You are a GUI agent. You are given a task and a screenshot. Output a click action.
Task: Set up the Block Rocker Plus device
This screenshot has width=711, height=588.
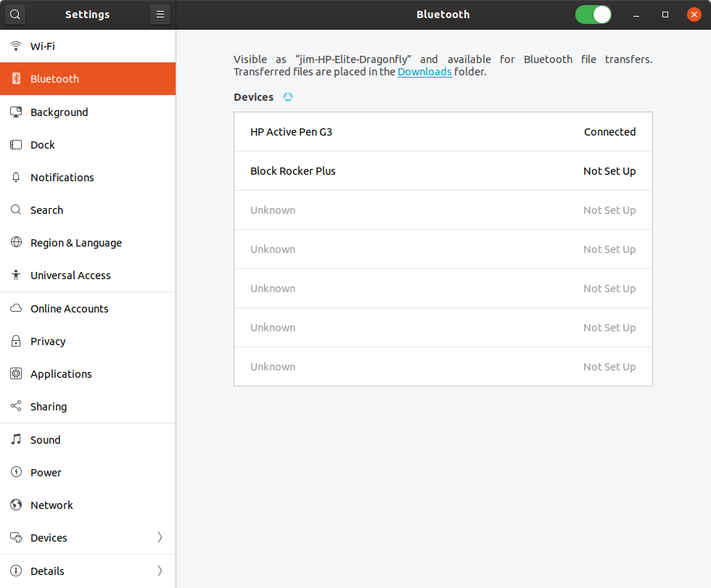(443, 171)
